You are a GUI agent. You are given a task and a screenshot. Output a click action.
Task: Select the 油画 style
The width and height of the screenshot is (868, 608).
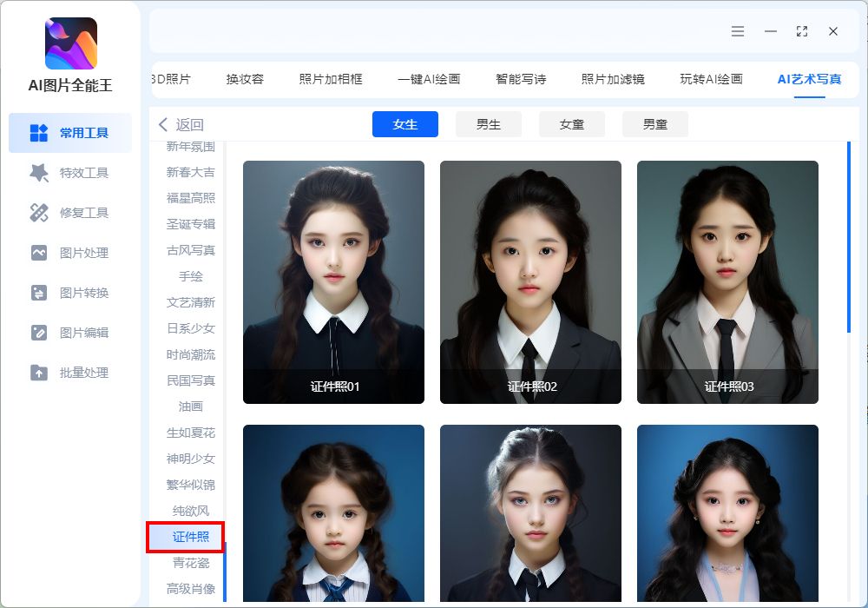(x=190, y=406)
